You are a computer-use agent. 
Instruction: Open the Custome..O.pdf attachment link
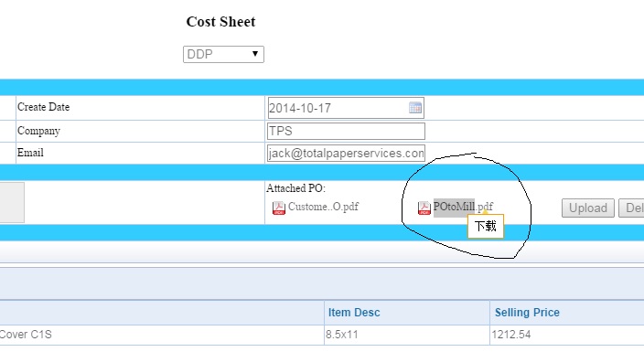pos(323,207)
